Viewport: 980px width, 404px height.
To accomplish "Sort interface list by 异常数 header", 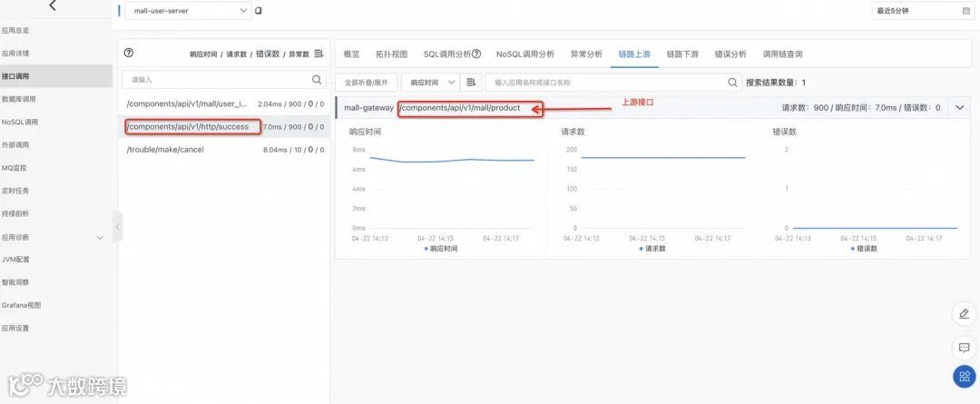I will [x=299, y=54].
